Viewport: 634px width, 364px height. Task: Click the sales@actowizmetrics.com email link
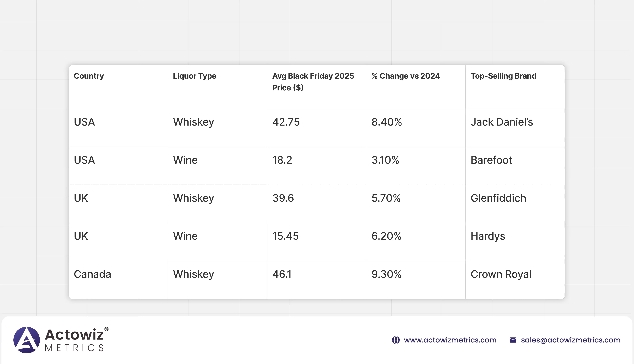571,340
